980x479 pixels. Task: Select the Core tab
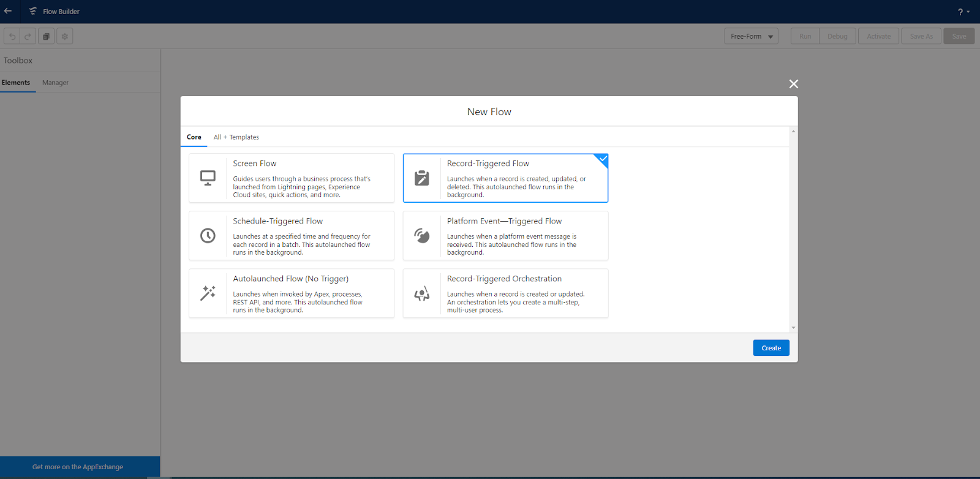(x=194, y=137)
